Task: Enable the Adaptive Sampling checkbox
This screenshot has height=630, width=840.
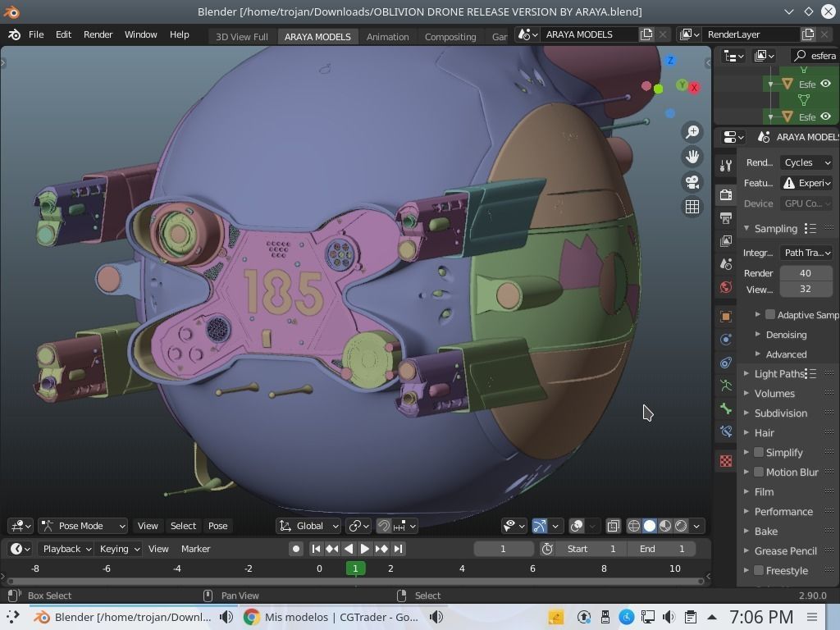Action: click(770, 314)
